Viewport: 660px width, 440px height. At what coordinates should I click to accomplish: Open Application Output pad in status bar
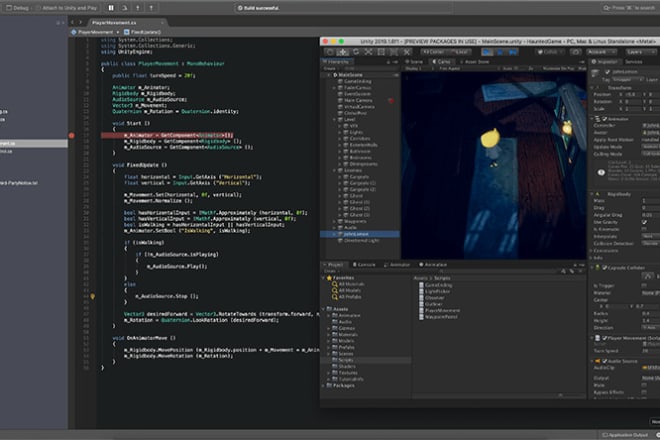625,435
